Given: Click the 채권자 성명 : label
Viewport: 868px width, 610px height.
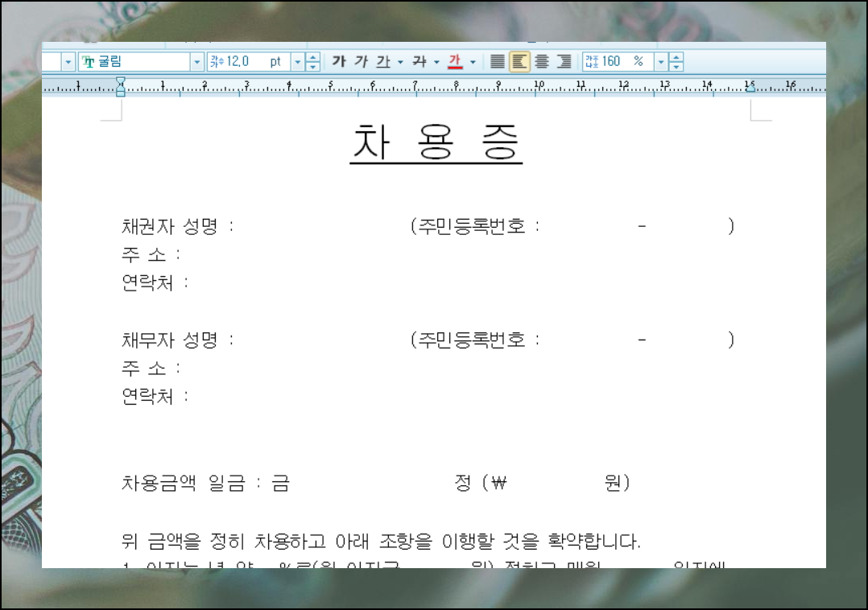Looking at the screenshot, I should pos(178,226).
